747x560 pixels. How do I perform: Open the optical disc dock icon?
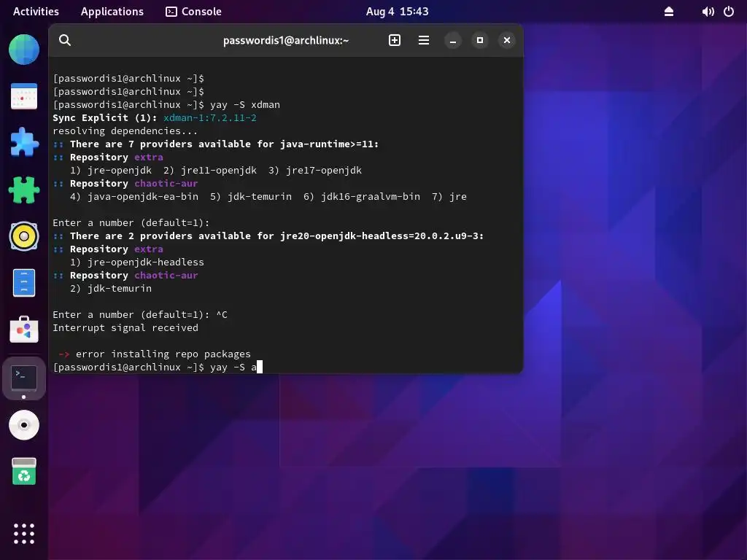tap(24, 425)
